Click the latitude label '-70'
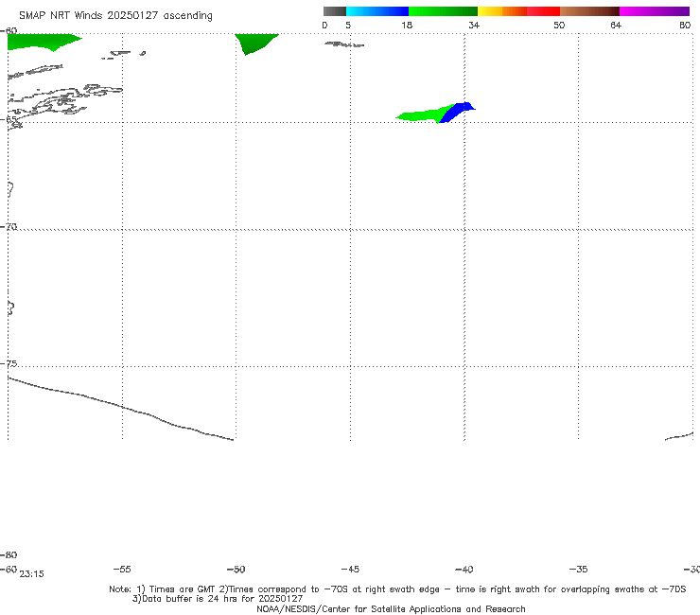 9,227
